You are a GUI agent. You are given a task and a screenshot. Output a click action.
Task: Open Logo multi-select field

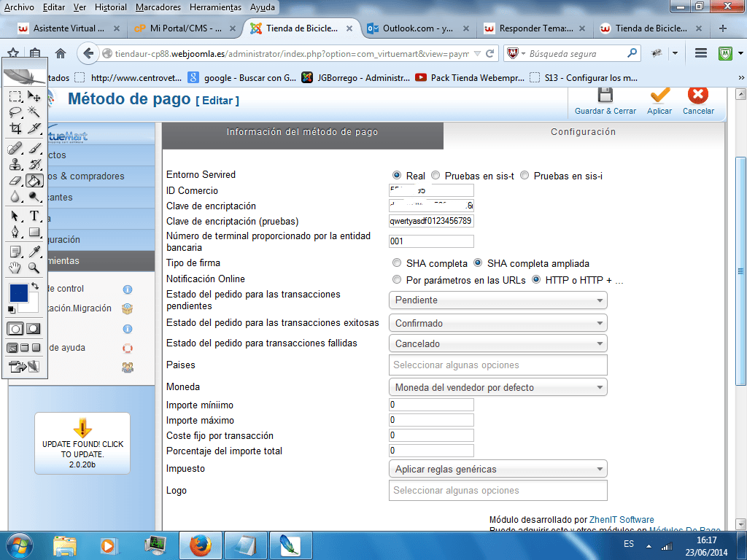pos(498,491)
